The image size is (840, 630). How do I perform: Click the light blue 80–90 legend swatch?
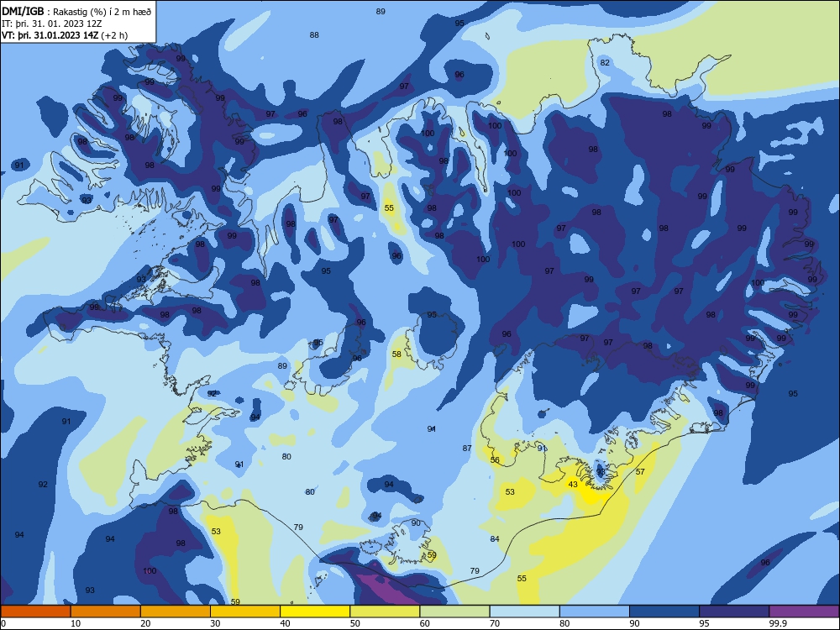(595, 612)
